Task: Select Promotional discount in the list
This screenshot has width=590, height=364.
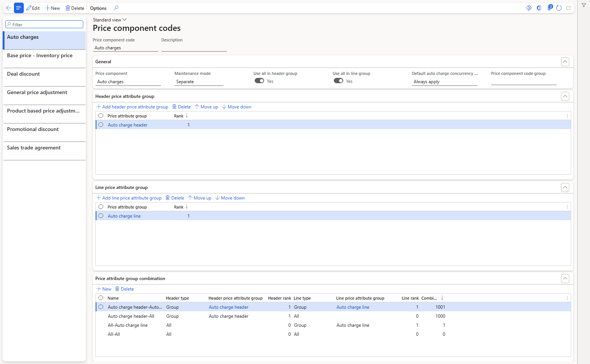Action: (44, 133)
